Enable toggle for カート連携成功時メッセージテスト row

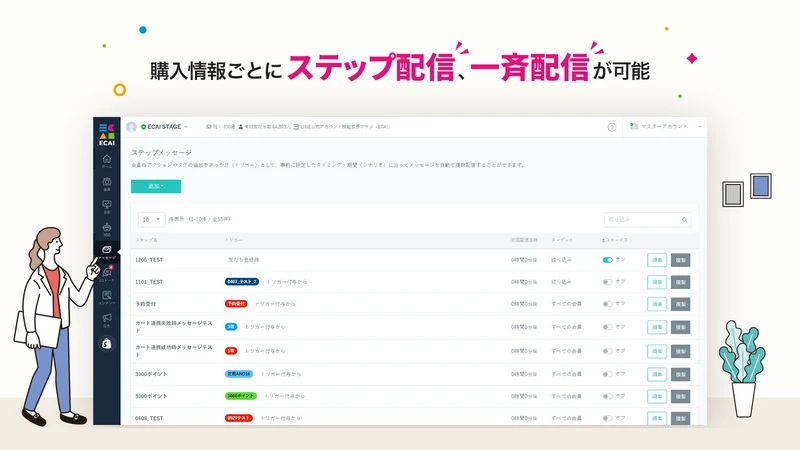pyautogui.click(x=607, y=351)
